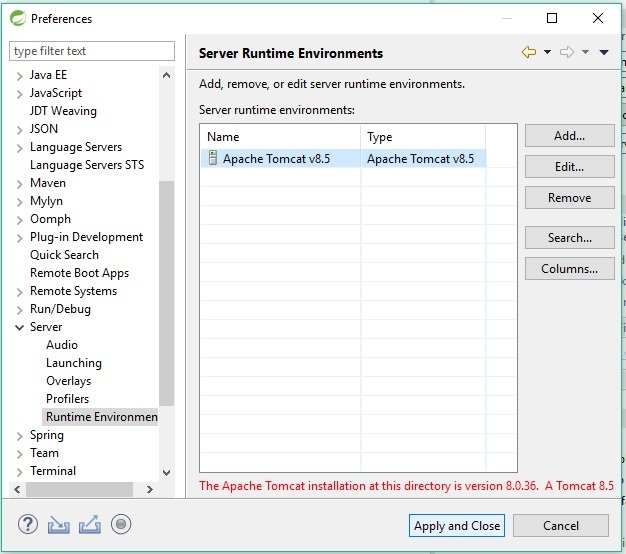Sort by the Name column header
This screenshot has height=554, width=626.
coord(280,137)
